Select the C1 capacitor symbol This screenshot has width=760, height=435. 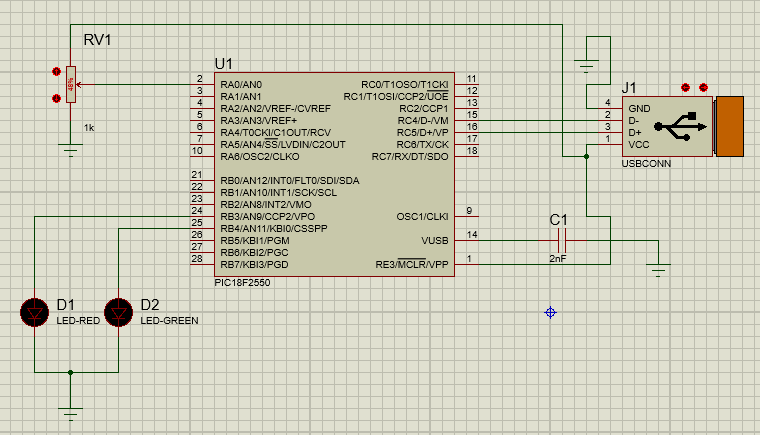pos(562,241)
